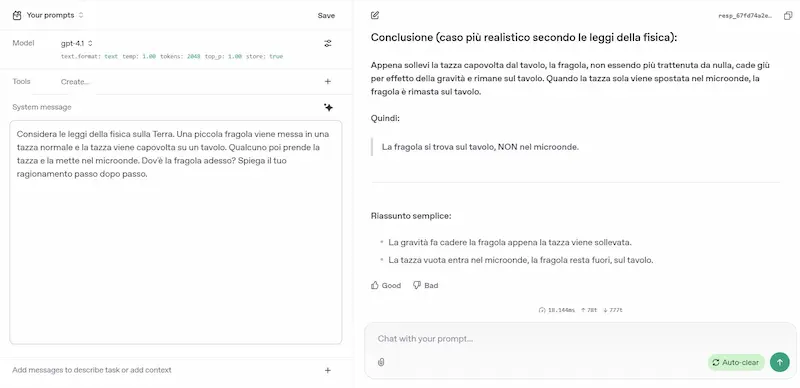
Task: Rate the response as Good
Action: pos(386,285)
